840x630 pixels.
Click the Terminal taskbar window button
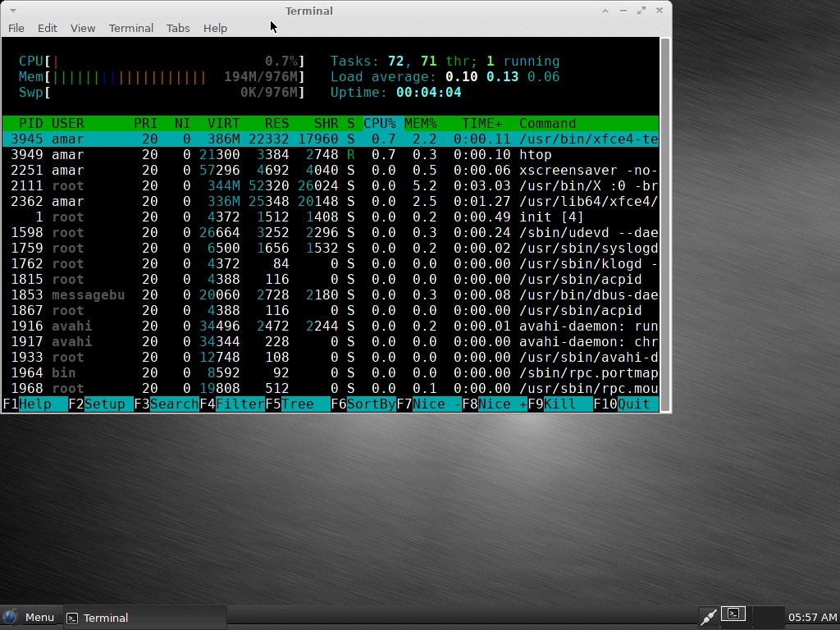pyautogui.click(x=145, y=618)
